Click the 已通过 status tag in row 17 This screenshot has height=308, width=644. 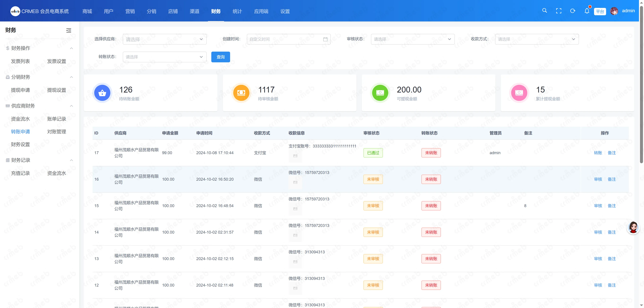coord(373,153)
